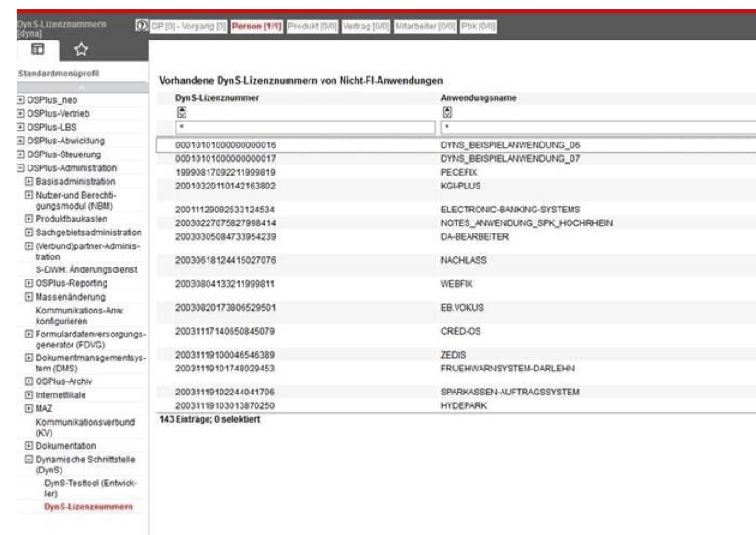Viewport: 756px width, 535px height.
Task: Expand the OSPlus-Vertrieb tree node
Action: coord(20,113)
